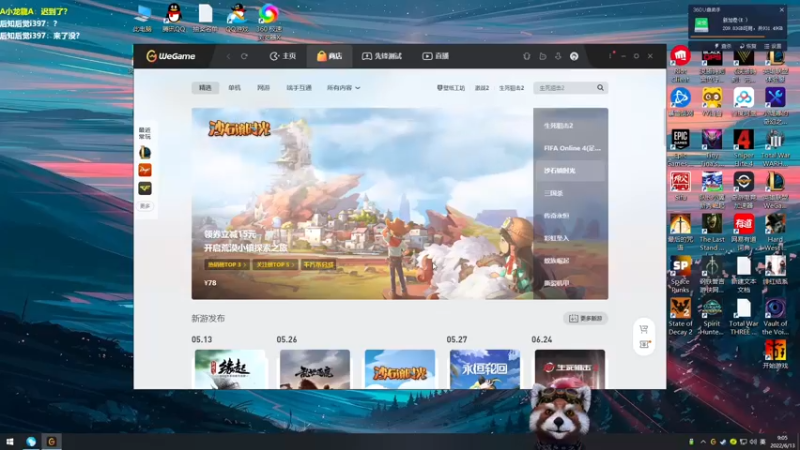Close the 360 U-disk helper popup

click(x=782, y=10)
